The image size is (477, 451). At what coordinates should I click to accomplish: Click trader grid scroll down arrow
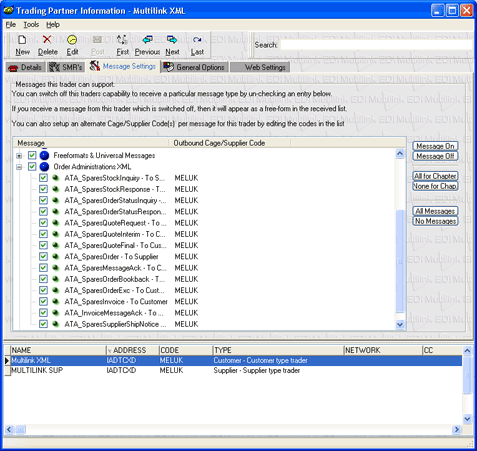pos(467,419)
